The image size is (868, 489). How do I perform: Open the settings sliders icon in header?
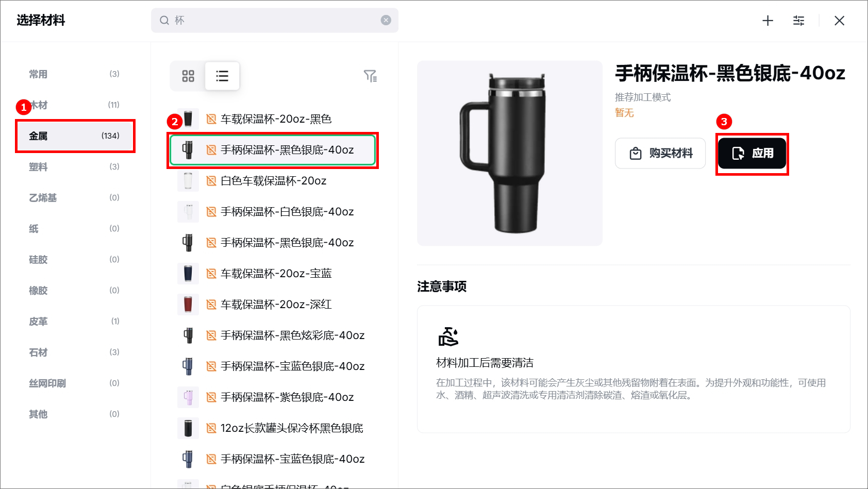pos(798,21)
